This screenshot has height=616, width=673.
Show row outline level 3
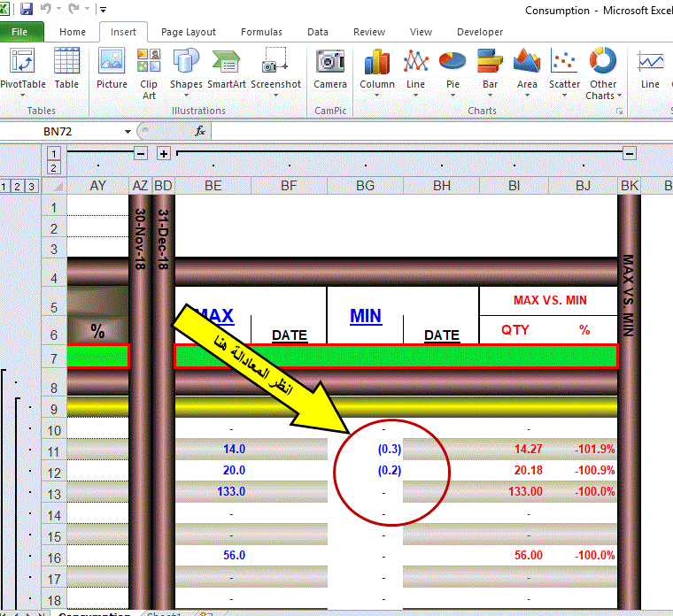[x=31, y=187]
